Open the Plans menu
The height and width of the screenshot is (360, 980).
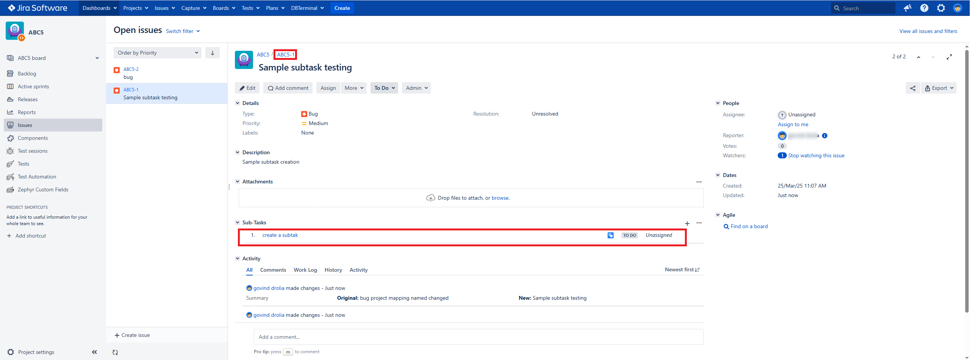pyautogui.click(x=274, y=8)
